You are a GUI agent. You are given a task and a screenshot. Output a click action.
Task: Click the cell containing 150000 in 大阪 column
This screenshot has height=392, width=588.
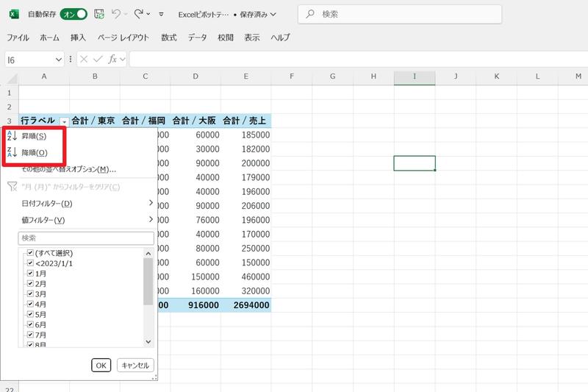tap(196, 277)
